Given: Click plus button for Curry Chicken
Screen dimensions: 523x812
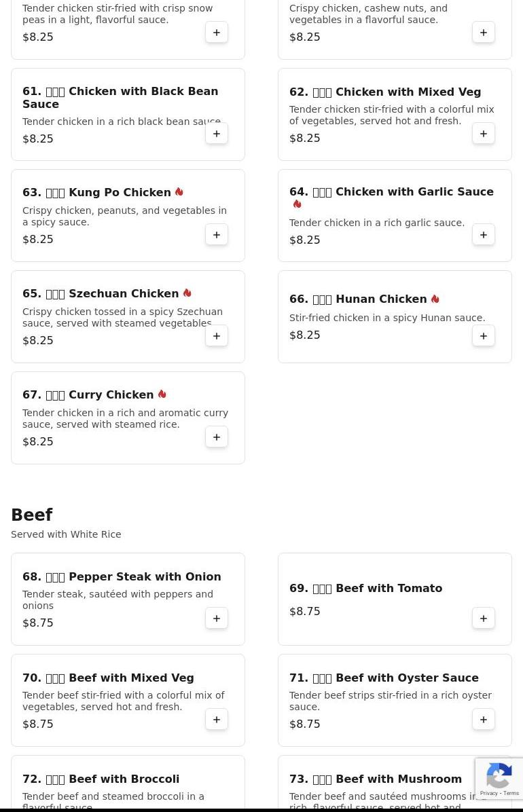Looking at the screenshot, I should coord(217,437).
